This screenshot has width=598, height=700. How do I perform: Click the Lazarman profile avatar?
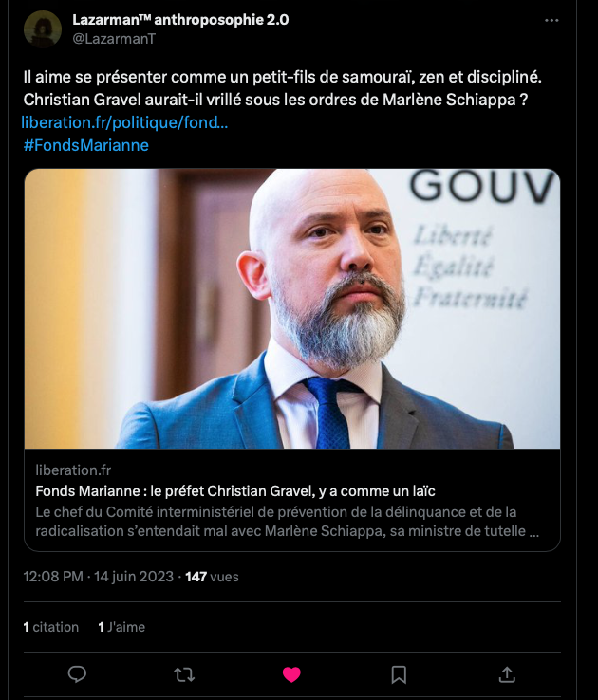coord(43,29)
